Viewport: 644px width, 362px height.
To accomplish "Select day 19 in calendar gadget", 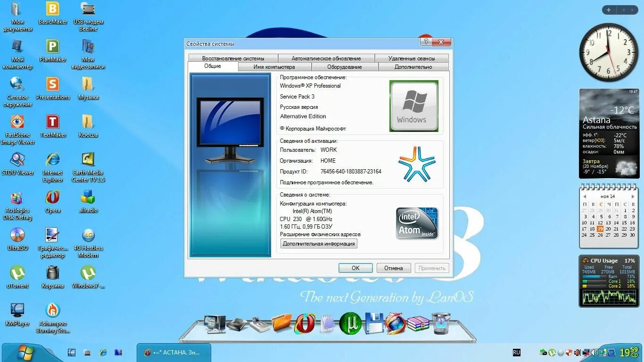I will (x=600, y=229).
